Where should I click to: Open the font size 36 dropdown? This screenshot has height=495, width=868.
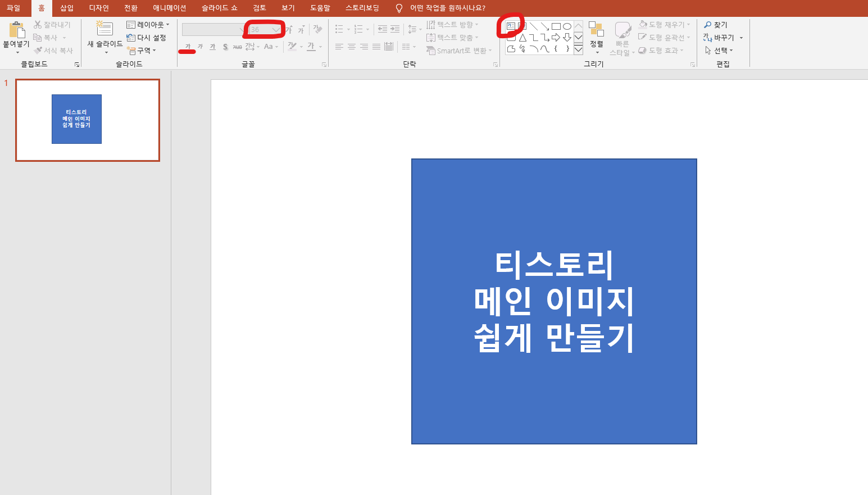[276, 29]
